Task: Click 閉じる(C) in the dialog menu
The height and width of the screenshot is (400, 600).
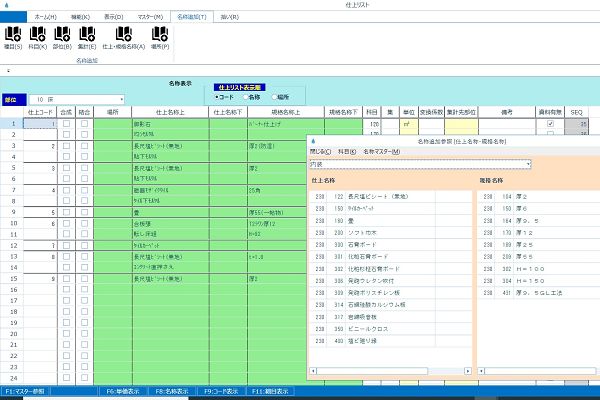Action: pos(320,152)
